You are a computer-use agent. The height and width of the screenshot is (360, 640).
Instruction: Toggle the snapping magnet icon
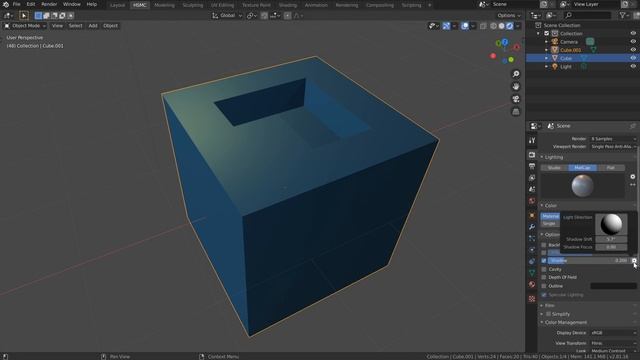264,16
